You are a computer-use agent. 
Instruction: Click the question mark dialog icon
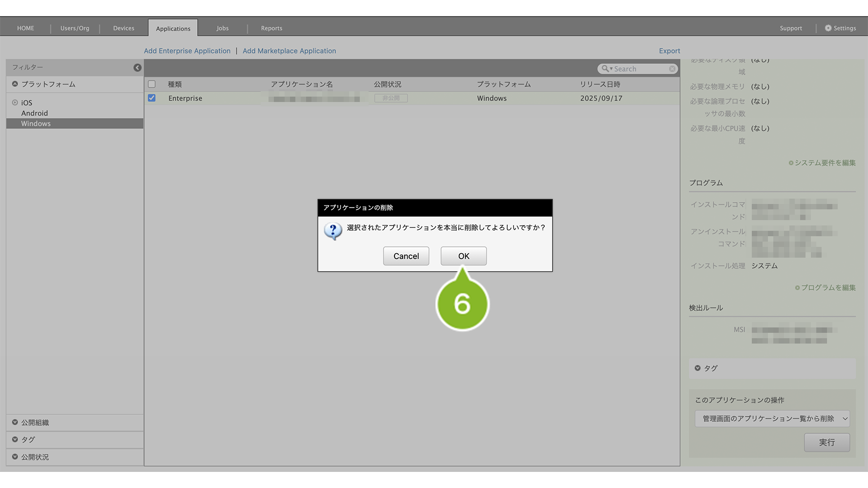click(333, 230)
